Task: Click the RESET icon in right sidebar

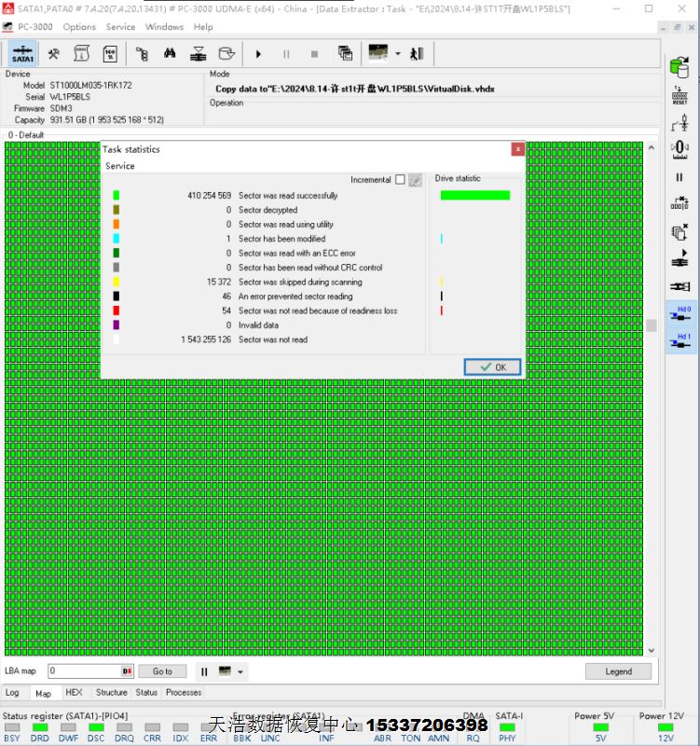Action: pyautogui.click(x=679, y=95)
